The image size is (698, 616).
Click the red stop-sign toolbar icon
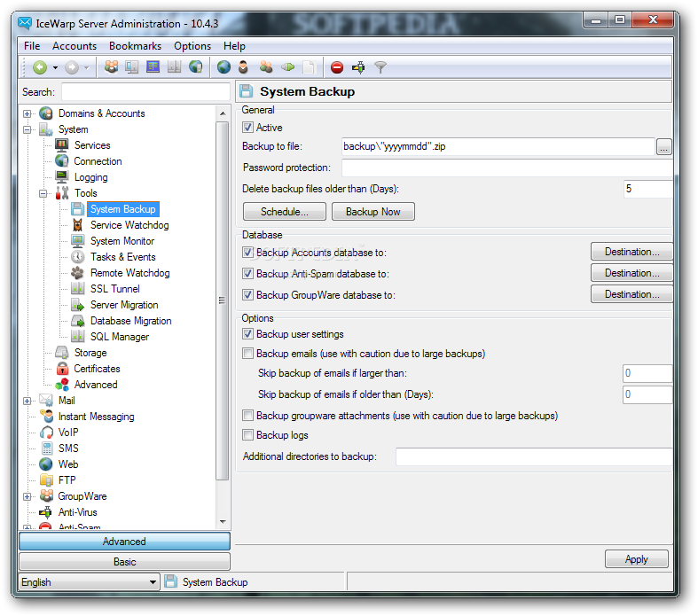[x=337, y=67]
